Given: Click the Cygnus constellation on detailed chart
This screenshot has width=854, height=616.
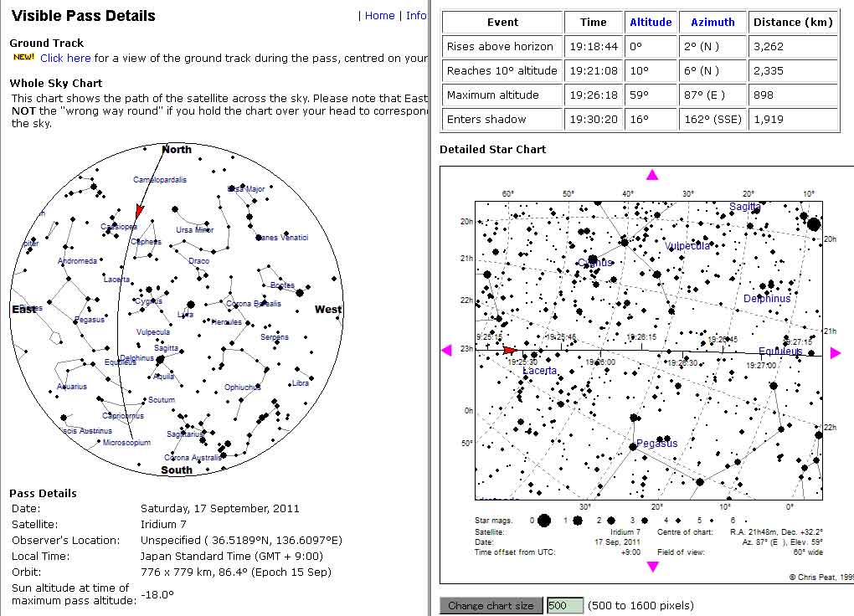Looking at the screenshot, I should click(x=594, y=262).
